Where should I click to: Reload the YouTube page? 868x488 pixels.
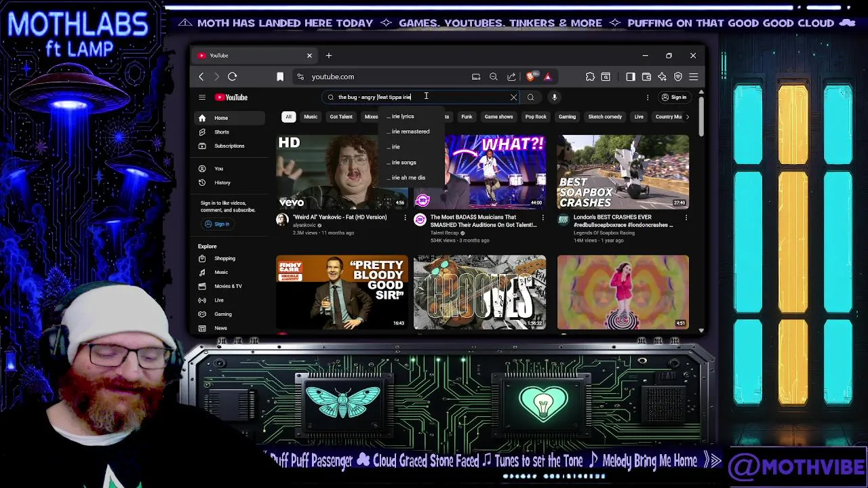tap(233, 77)
